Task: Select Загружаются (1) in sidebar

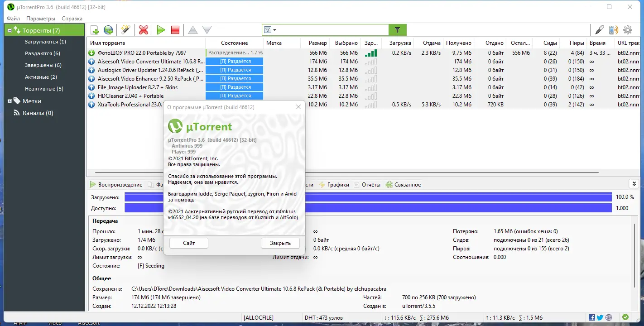Action: pyautogui.click(x=45, y=42)
